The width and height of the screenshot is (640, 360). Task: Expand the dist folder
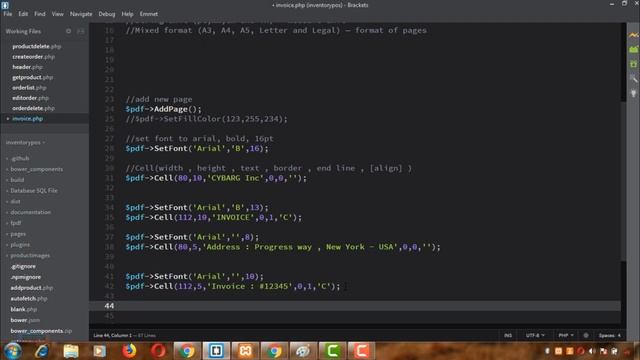[16, 202]
